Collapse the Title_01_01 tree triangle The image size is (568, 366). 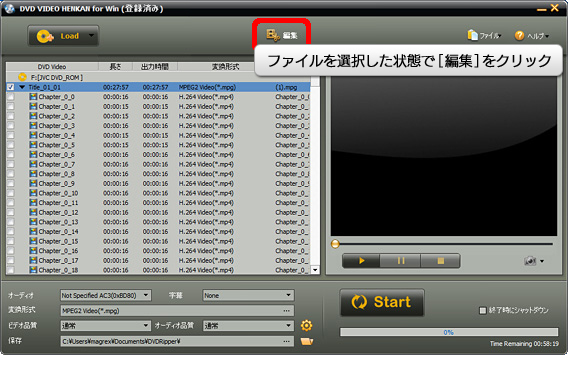(x=22, y=87)
